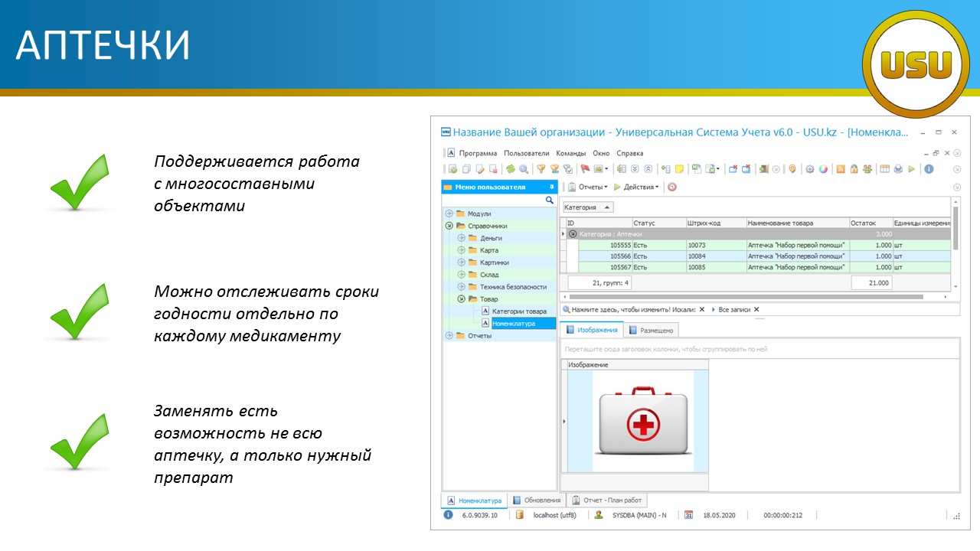The image size is (980, 551).
Task: Click the Collapse all groups double-chevron icon
Action: point(648,169)
